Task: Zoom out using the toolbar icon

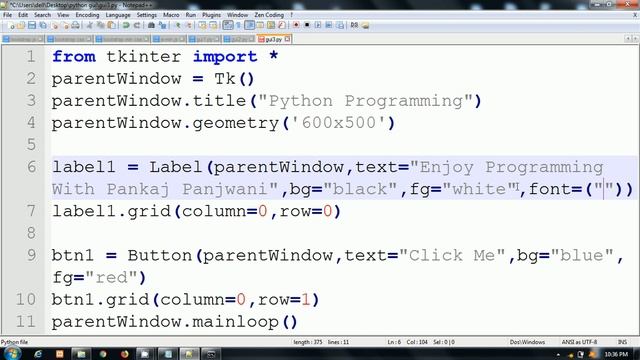Action: point(189,25)
